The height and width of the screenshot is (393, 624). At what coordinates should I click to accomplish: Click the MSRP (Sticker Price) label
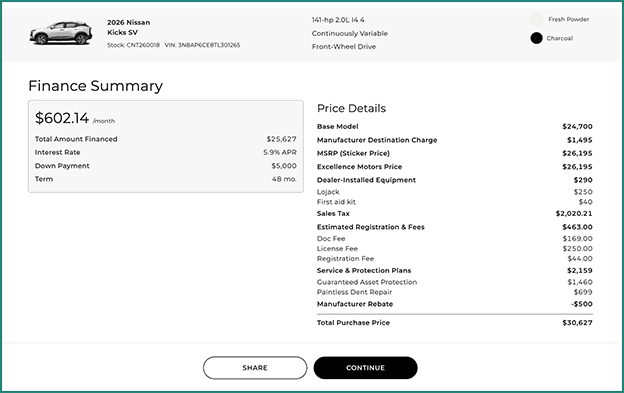tap(353, 153)
